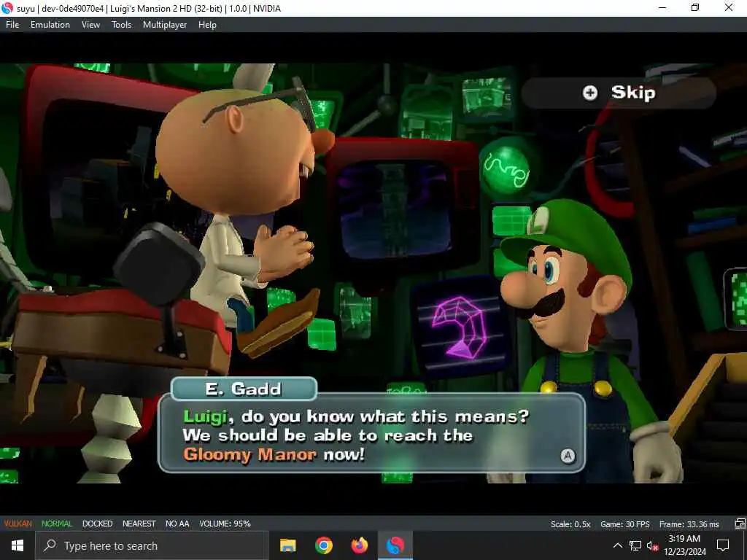Minimize the suyu window

(662, 8)
